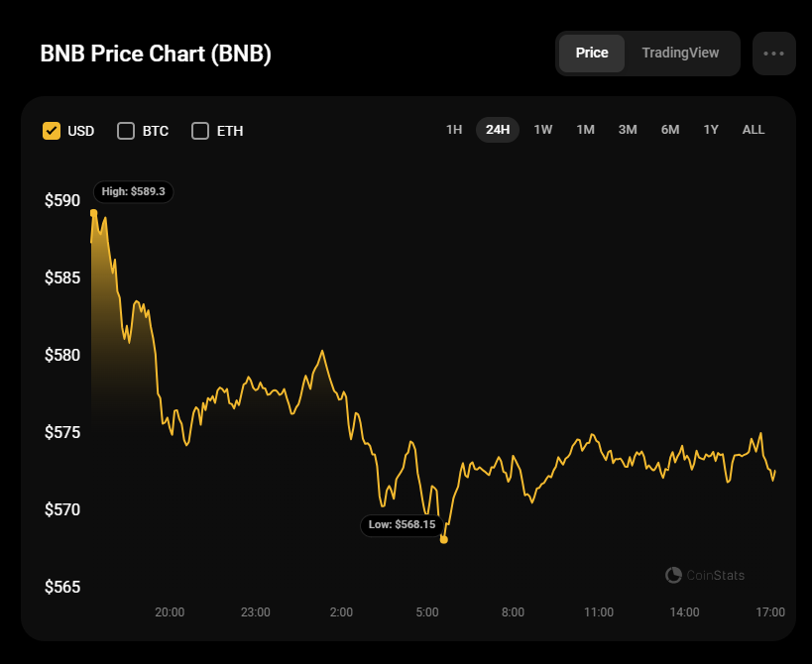Click the CoinStats logo watermark
Screen dimensions: 812x664
(705, 575)
